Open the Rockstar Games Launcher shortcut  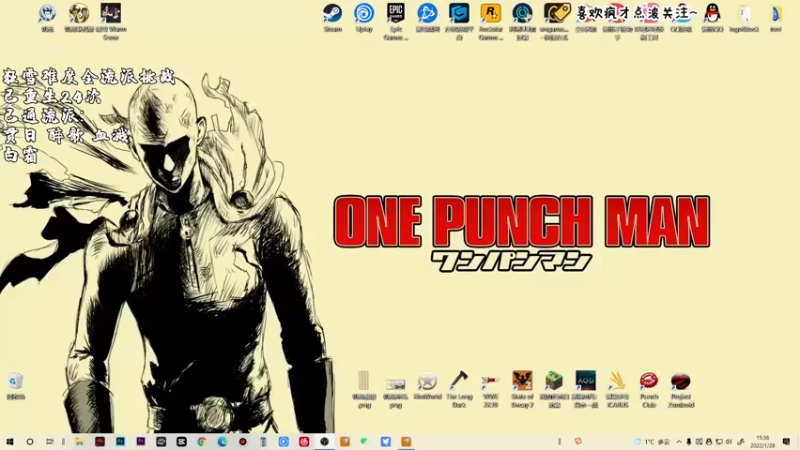pos(491,21)
